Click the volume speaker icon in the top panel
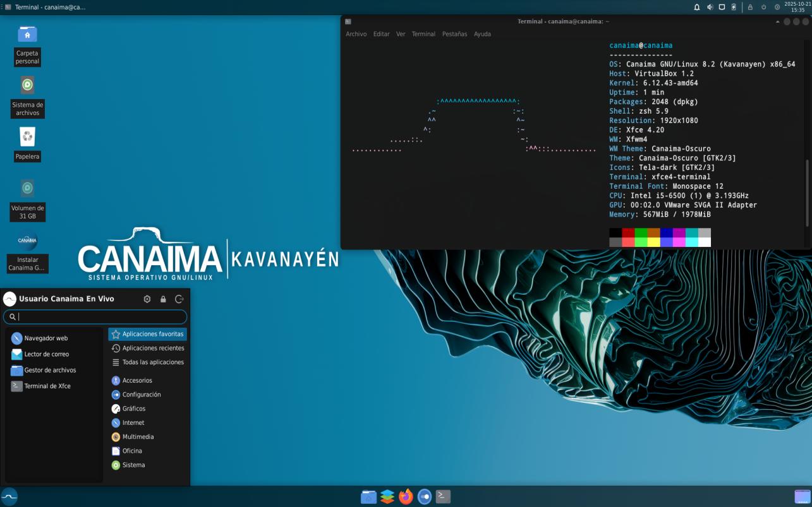Screen dimensions: 812x507 [x=710, y=8]
